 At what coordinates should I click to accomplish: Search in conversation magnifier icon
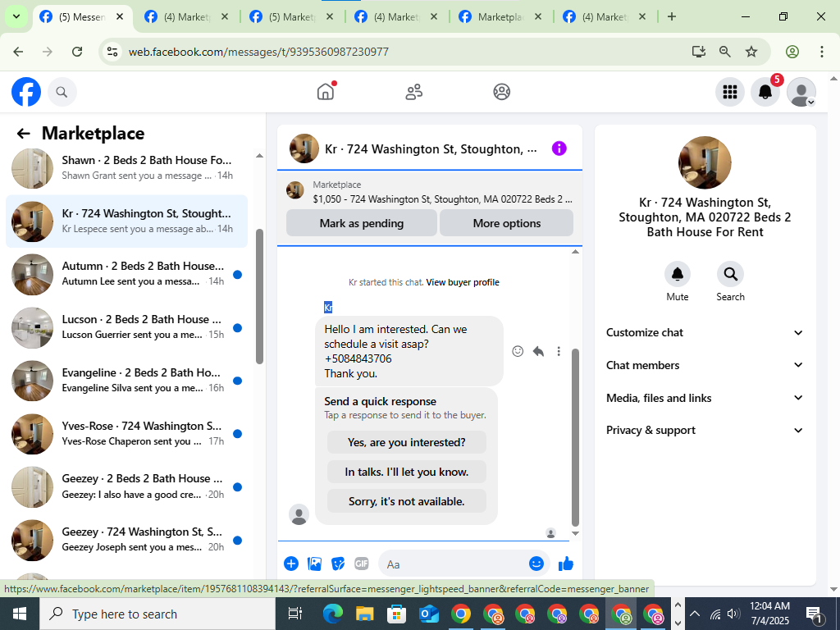[x=730, y=274]
